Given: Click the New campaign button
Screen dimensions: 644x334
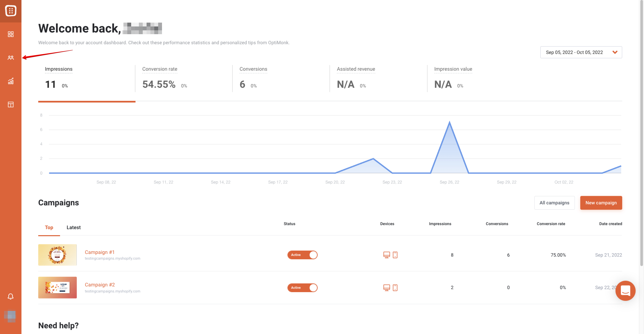Looking at the screenshot, I should 601,203.
